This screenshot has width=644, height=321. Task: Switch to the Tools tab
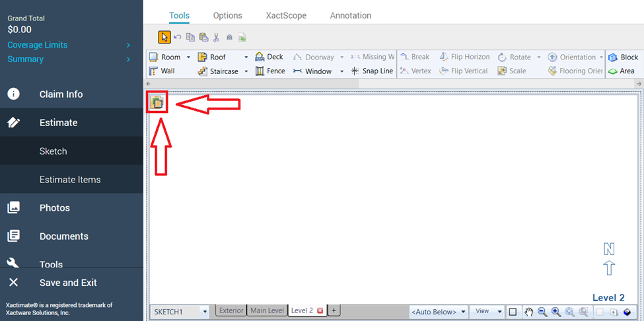[179, 16]
